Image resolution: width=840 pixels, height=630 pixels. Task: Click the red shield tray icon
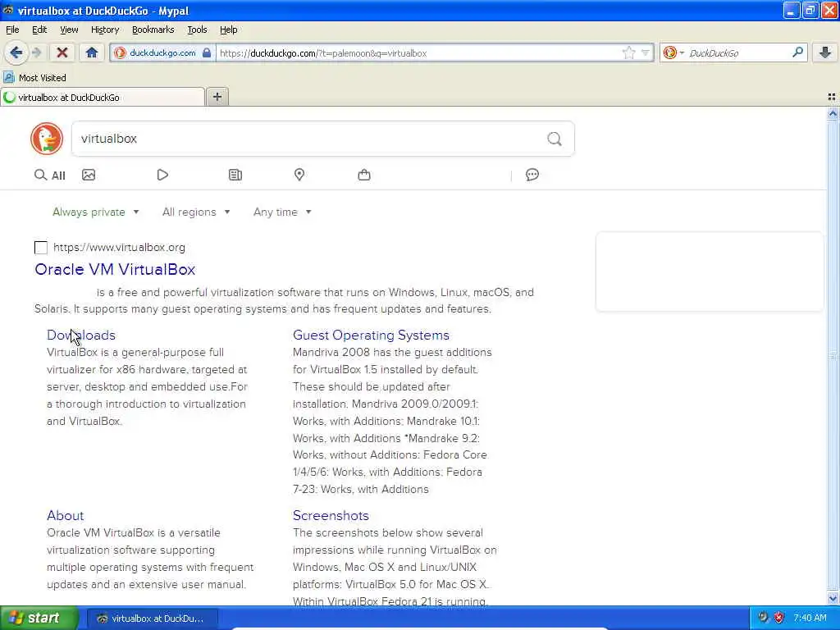(779, 618)
